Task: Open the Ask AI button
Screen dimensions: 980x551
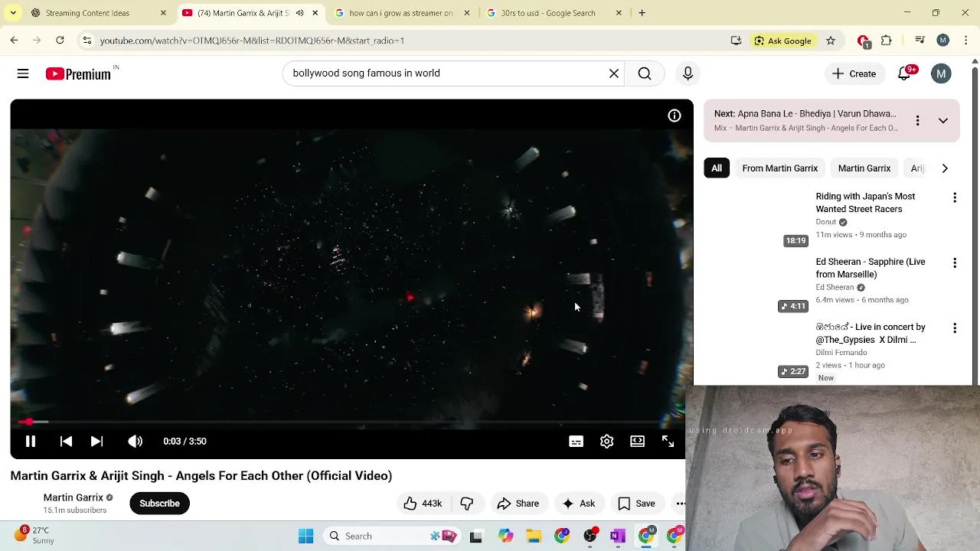Action: (578, 504)
